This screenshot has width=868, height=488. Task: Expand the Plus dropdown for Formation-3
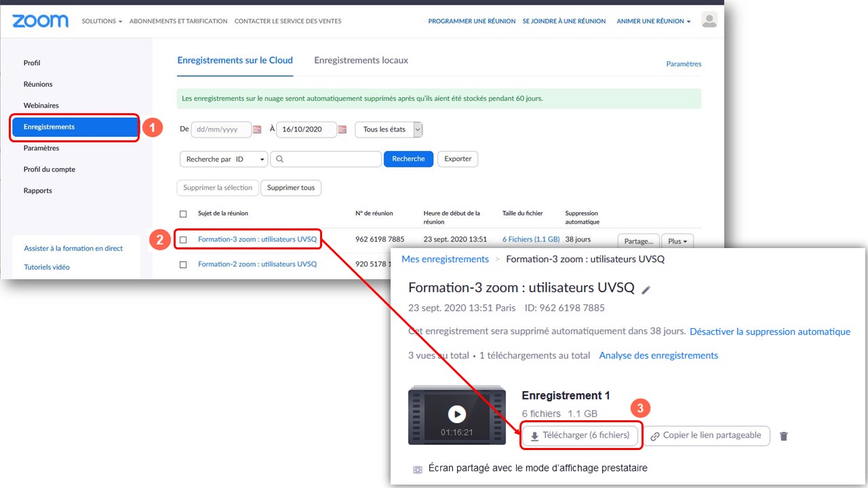[x=677, y=241]
